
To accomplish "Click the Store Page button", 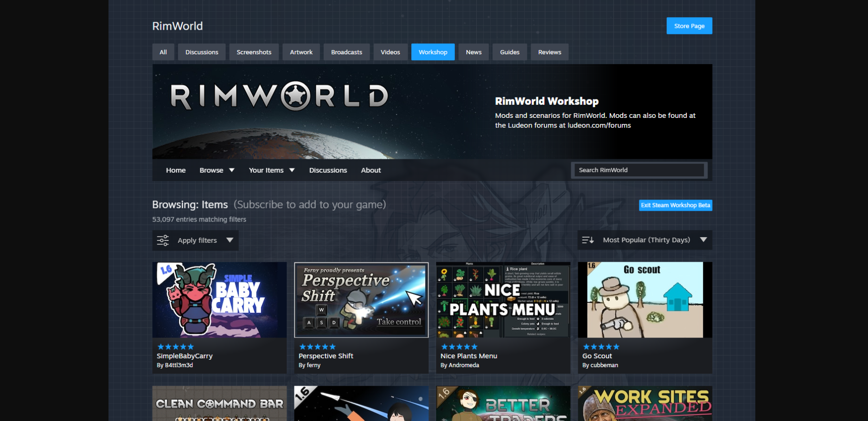I will click(x=689, y=26).
